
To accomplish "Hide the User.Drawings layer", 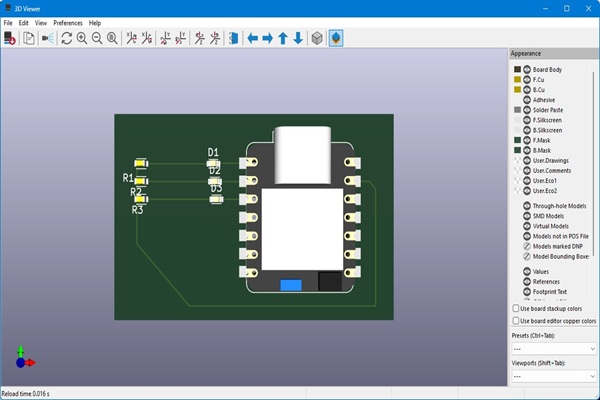I will tap(527, 160).
